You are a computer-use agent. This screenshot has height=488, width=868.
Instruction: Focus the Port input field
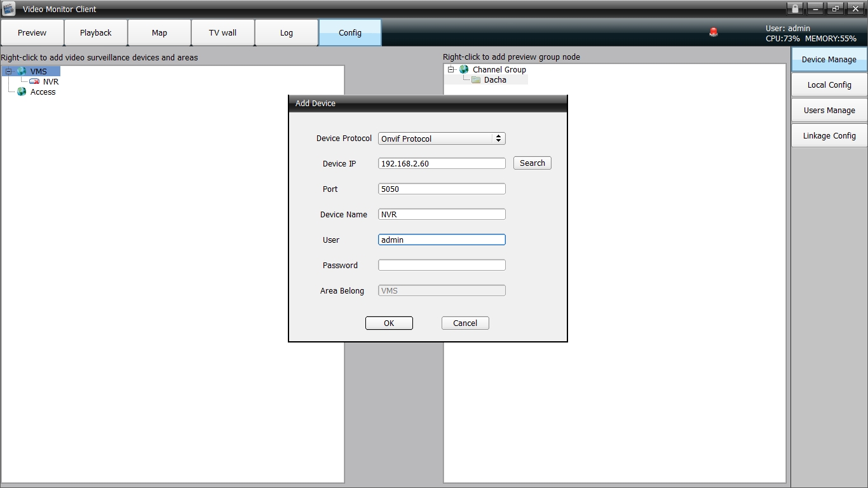coord(442,189)
